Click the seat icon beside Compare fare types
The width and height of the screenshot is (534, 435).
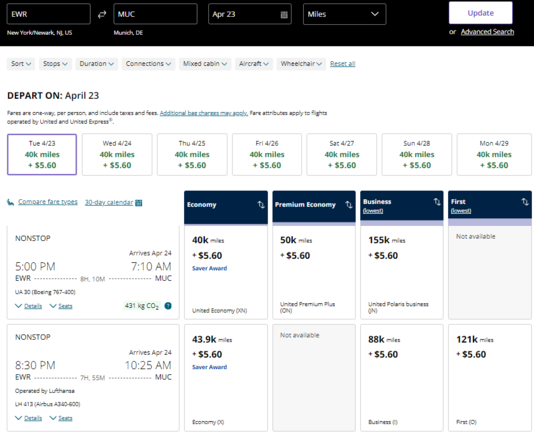tap(11, 202)
